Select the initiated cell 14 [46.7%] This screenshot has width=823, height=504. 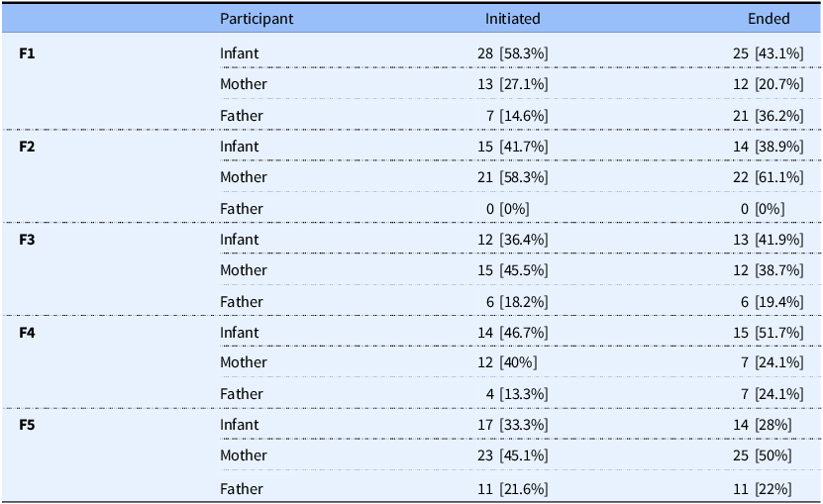click(512, 333)
